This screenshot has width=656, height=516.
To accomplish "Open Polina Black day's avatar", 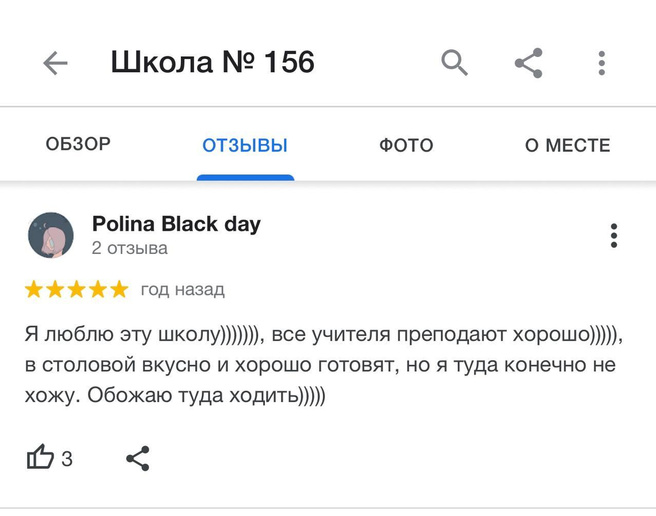I will click(x=49, y=235).
